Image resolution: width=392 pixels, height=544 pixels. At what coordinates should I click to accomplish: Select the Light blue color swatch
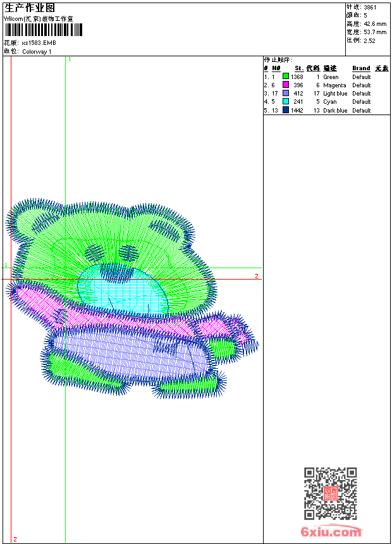(286, 93)
